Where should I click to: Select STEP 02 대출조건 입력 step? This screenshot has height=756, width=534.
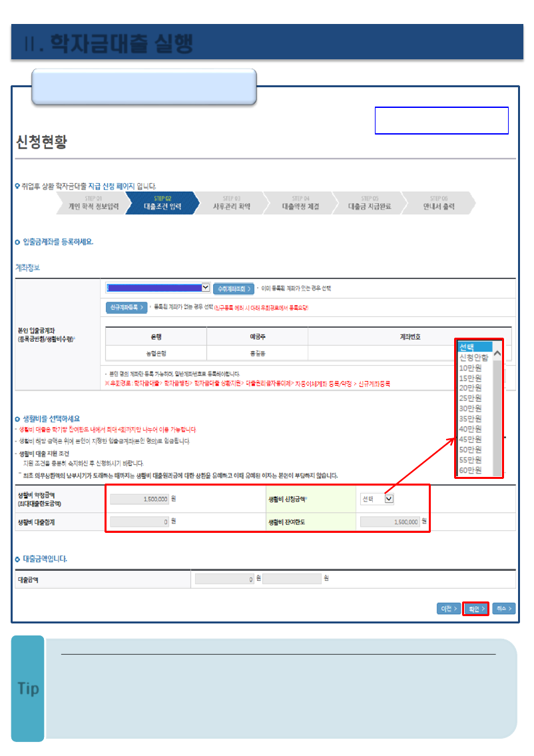click(162, 203)
